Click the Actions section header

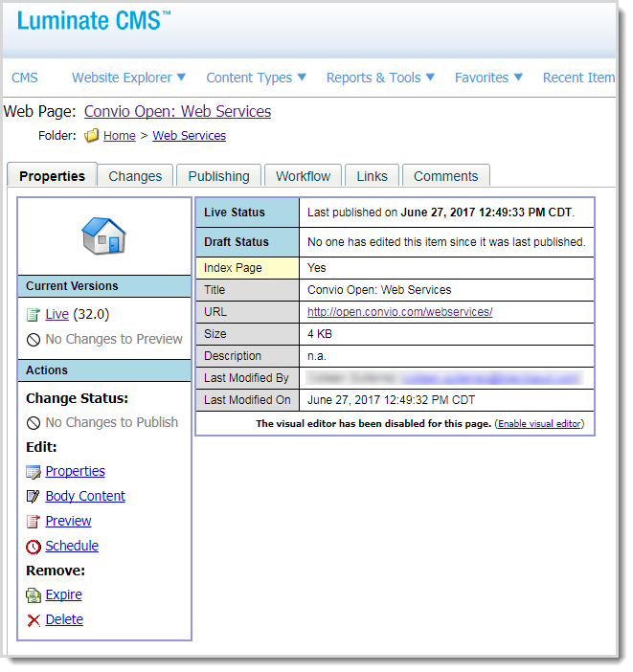click(104, 370)
